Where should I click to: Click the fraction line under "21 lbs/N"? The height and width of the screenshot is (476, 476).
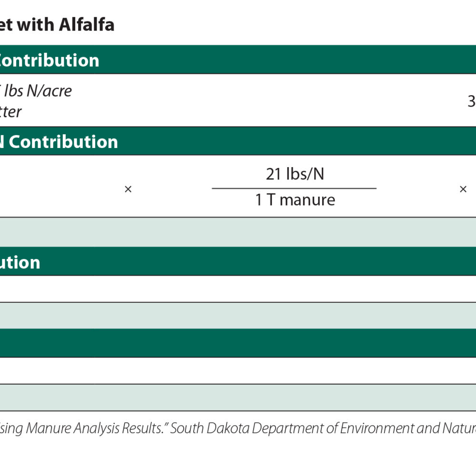tap(294, 188)
